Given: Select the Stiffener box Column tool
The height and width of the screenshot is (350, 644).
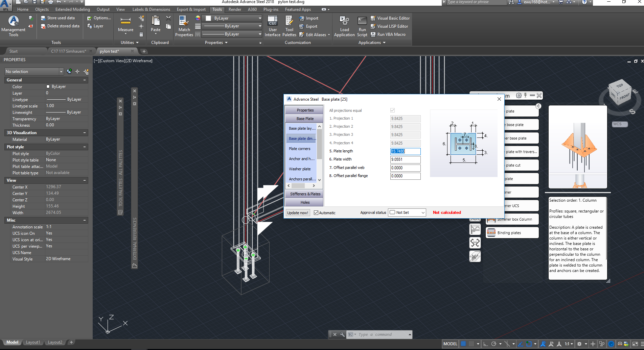Looking at the screenshot, I should tap(512, 219).
